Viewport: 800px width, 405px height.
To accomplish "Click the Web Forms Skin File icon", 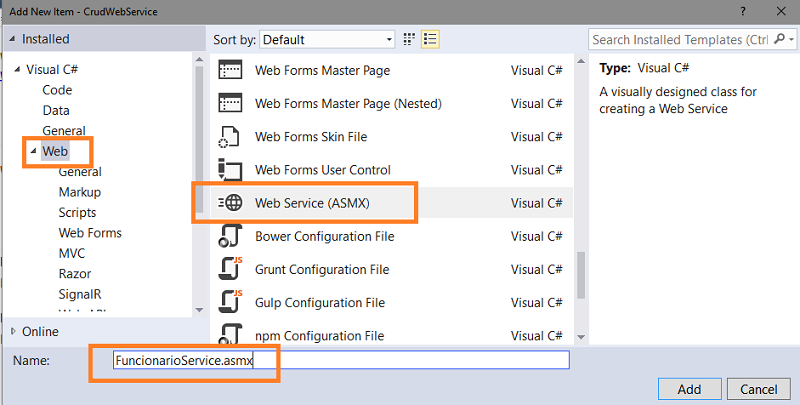I will pyautogui.click(x=229, y=137).
